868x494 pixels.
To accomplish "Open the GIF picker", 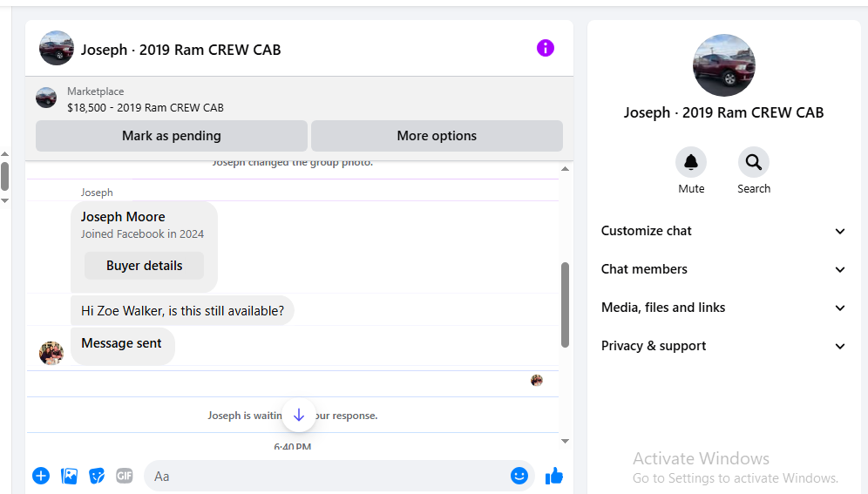I will pos(125,476).
